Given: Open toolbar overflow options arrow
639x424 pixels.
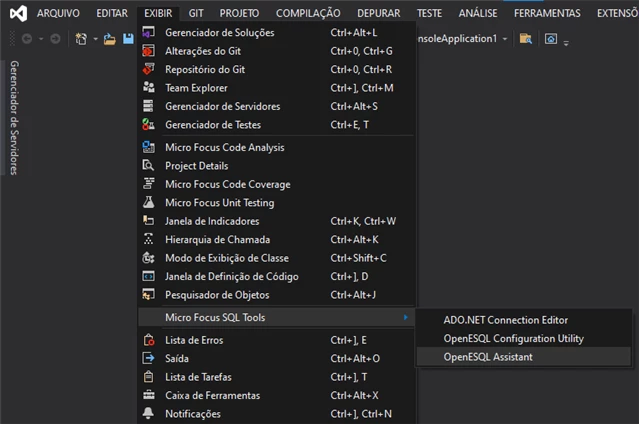Looking at the screenshot, I should 566,42.
